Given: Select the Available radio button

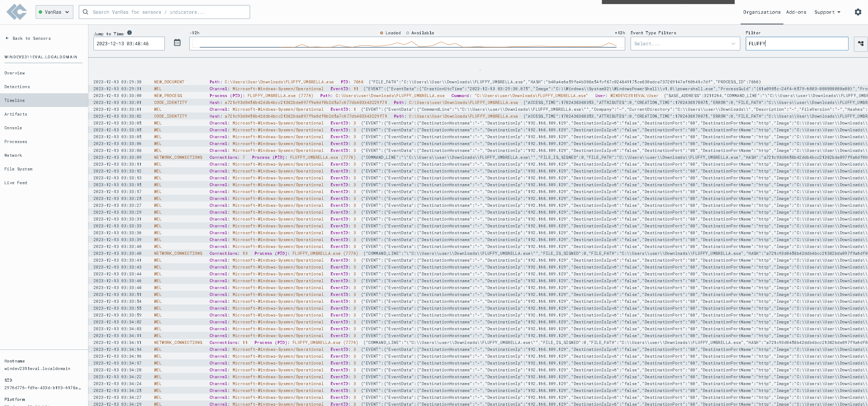Looking at the screenshot, I should 408,33.
